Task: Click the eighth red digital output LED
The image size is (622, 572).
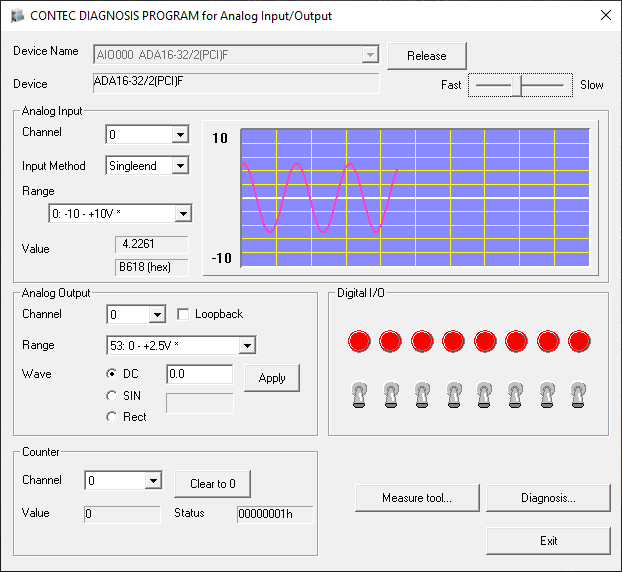Action: tap(579, 341)
